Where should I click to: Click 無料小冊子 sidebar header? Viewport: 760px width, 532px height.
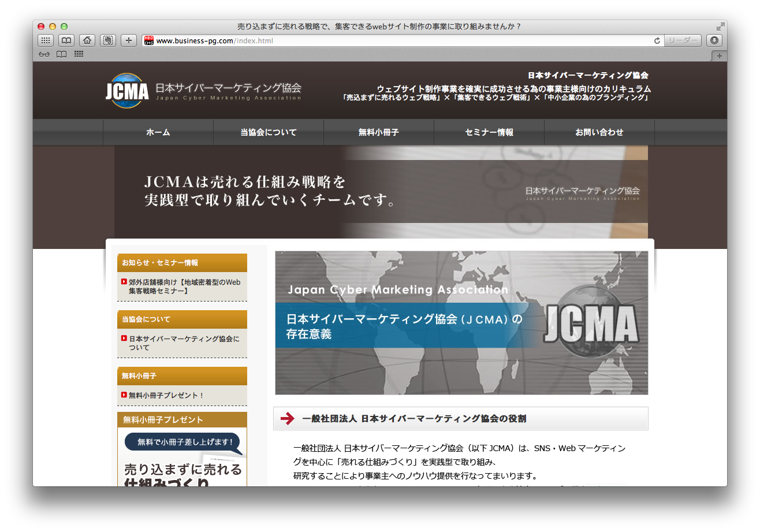point(182,376)
